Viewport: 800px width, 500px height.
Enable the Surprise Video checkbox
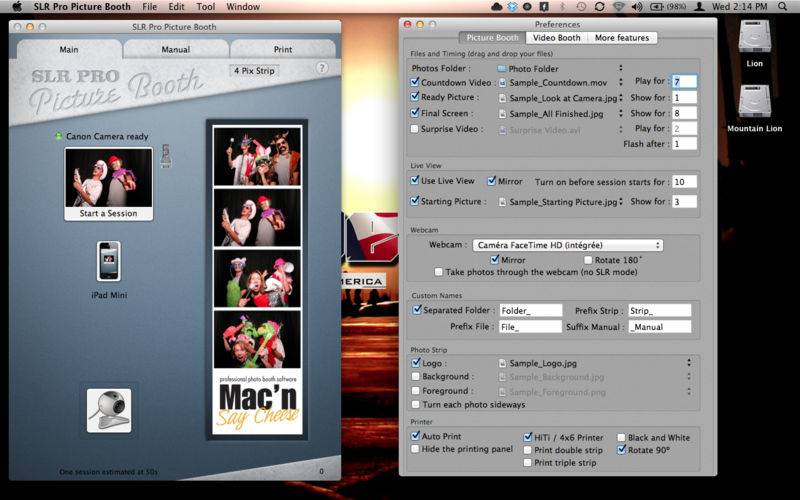415,129
